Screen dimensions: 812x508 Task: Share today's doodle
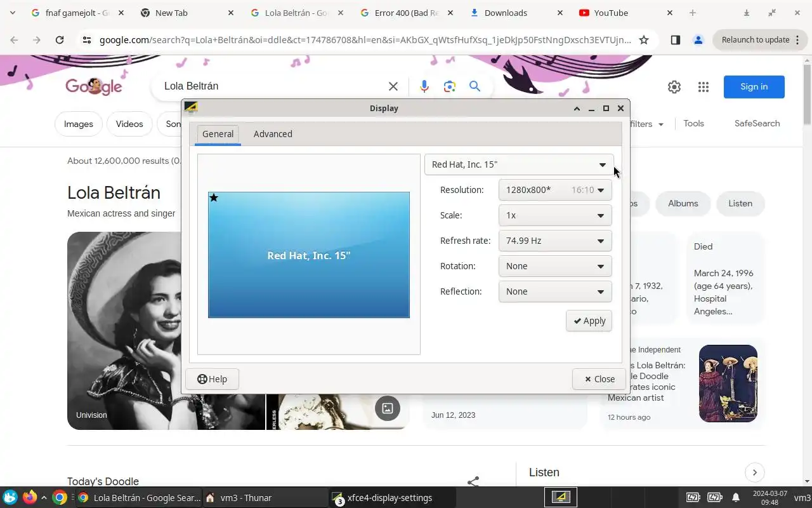pos(473,481)
